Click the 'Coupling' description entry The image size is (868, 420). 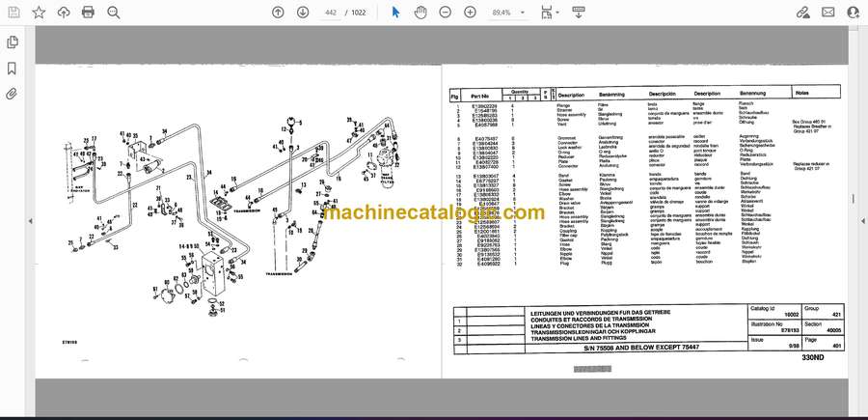tap(567, 232)
